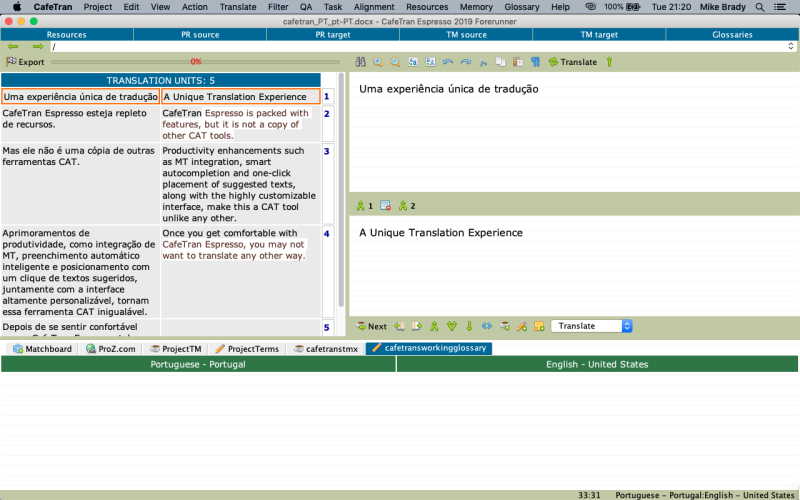Click the tag 1 insert icon
This screenshot has width=800, height=500.
click(365, 206)
